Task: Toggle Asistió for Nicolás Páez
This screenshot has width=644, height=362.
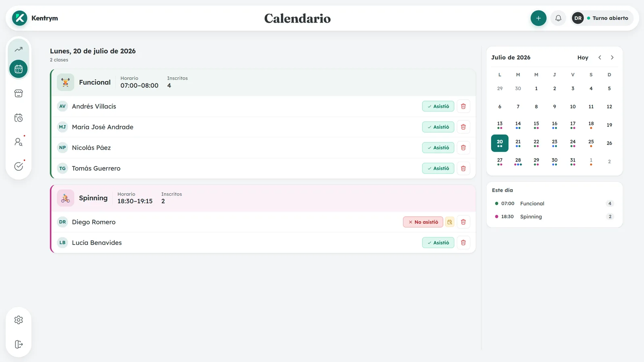Action: (438, 148)
